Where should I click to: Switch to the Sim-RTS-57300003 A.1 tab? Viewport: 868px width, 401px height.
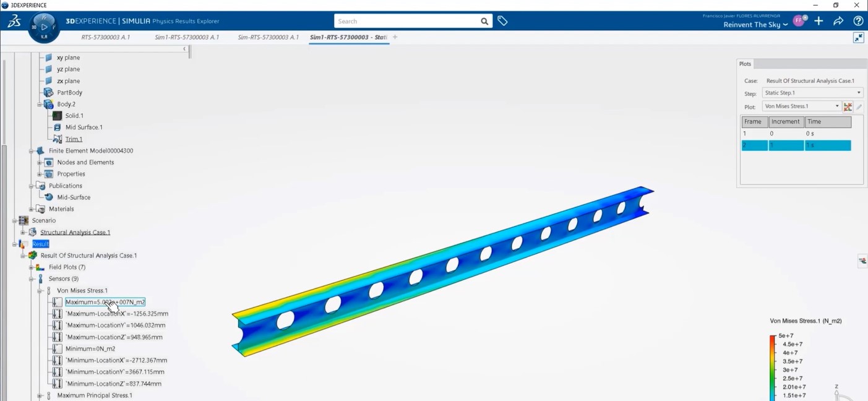pyautogui.click(x=269, y=37)
